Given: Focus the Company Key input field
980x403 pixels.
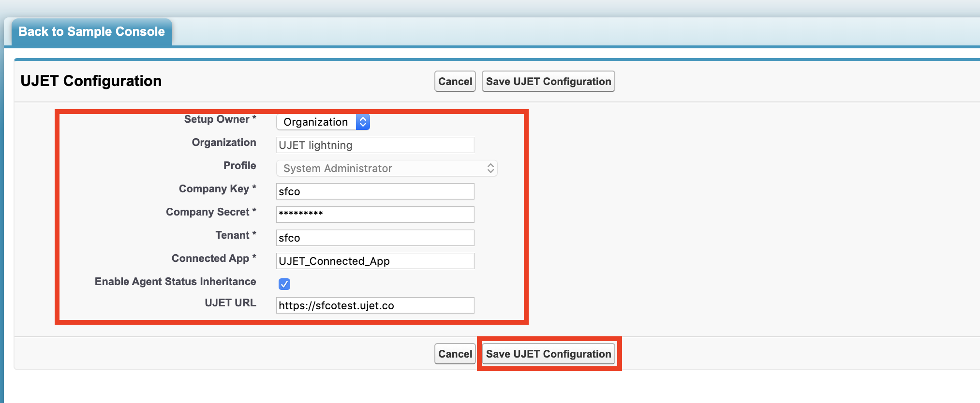Looking at the screenshot, I should [375, 192].
